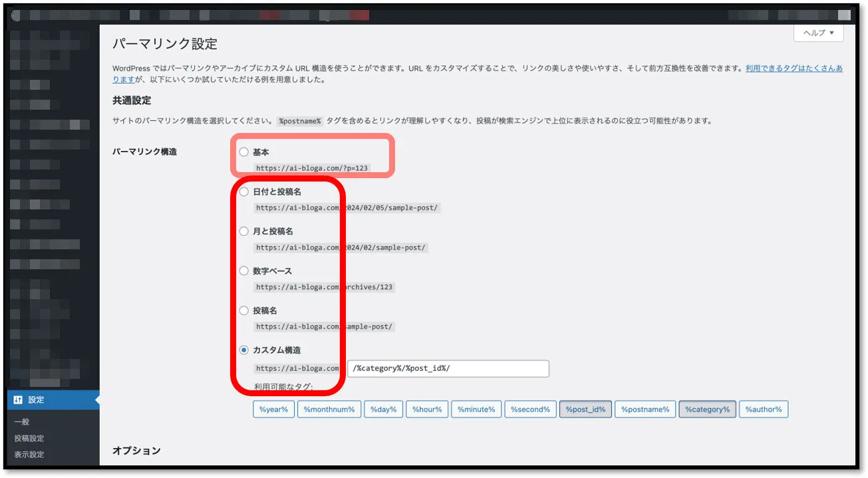
Task: Open the 投稿設定 submenu item
Action: [29, 439]
